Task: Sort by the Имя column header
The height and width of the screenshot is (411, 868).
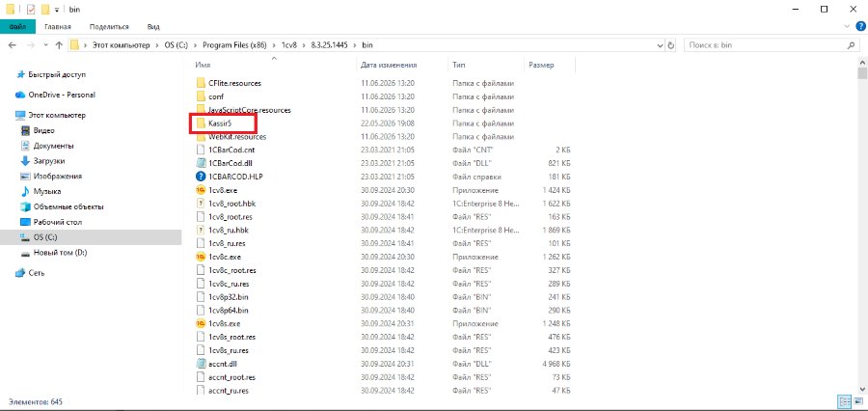Action: (x=203, y=65)
